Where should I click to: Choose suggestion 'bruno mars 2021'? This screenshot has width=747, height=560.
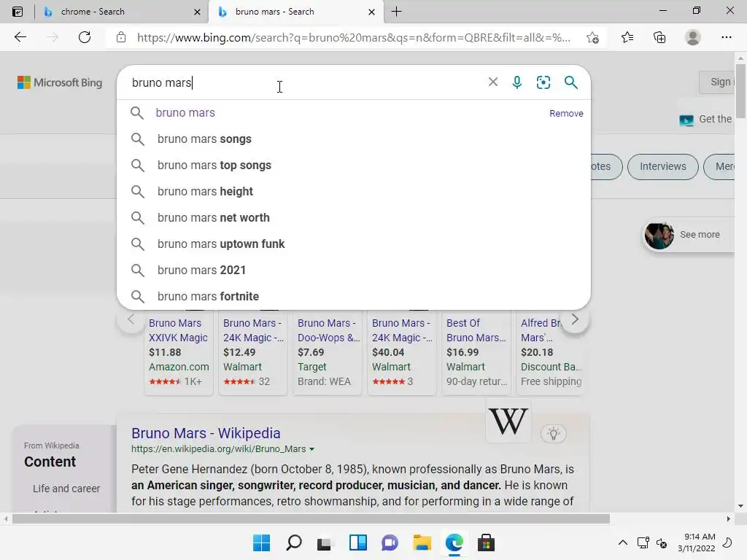click(354, 270)
